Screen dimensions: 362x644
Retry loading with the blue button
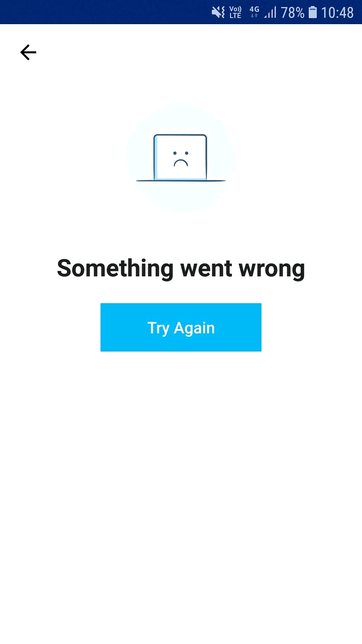[181, 327]
